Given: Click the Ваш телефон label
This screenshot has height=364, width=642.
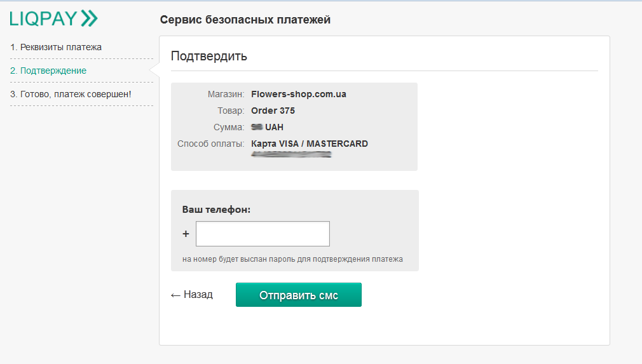Looking at the screenshot, I should coord(217,209).
